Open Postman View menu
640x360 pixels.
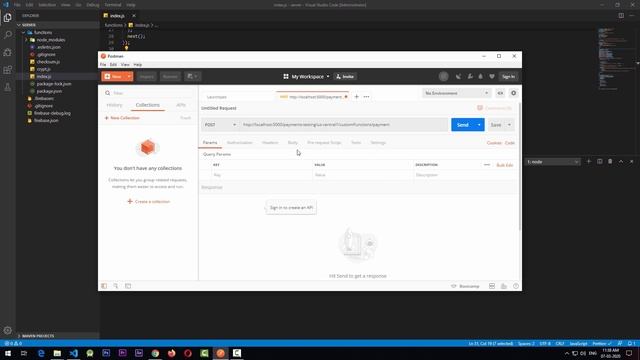(125, 64)
